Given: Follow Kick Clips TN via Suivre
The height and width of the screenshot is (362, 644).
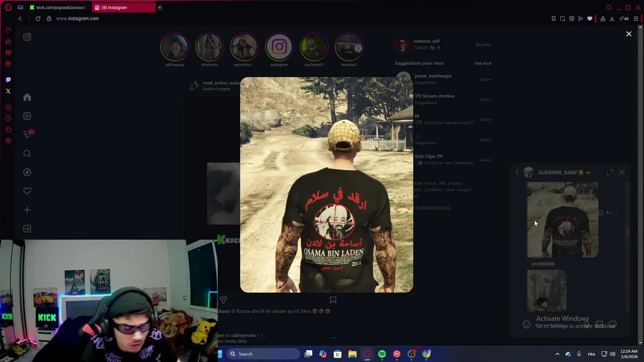Looking at the screenshot, I should pyautogui.click(x=485, y=160).
